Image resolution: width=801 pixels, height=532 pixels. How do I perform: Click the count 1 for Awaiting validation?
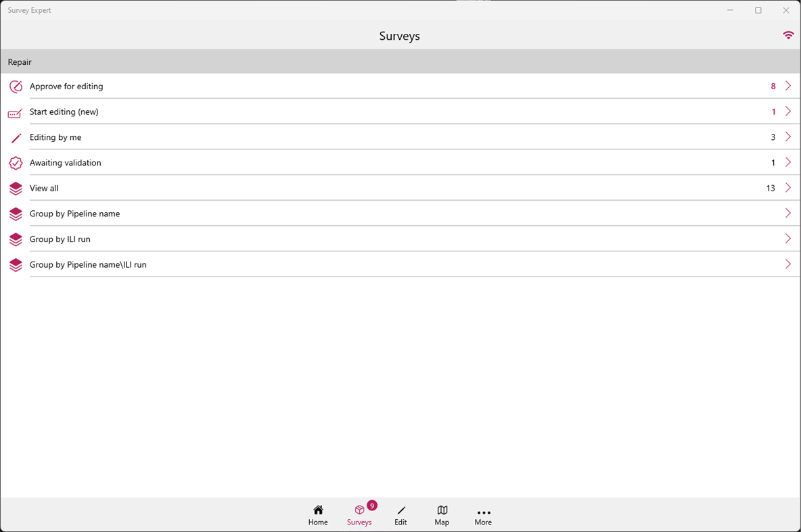pyautogui.click(x=773, y=163)
